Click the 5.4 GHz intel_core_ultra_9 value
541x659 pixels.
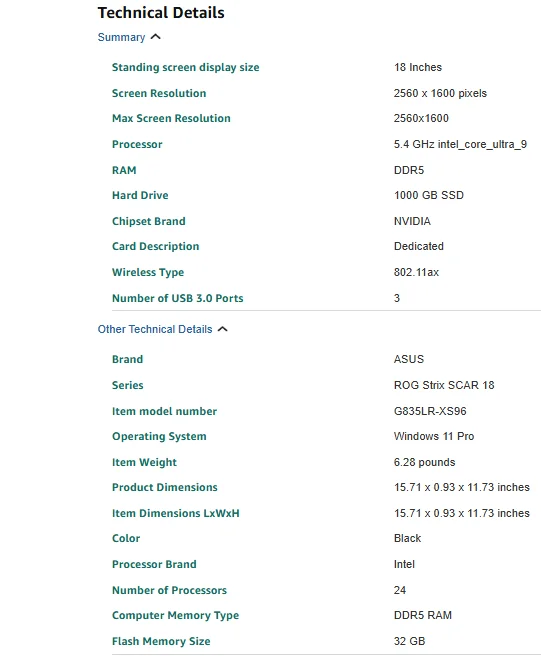460,145
